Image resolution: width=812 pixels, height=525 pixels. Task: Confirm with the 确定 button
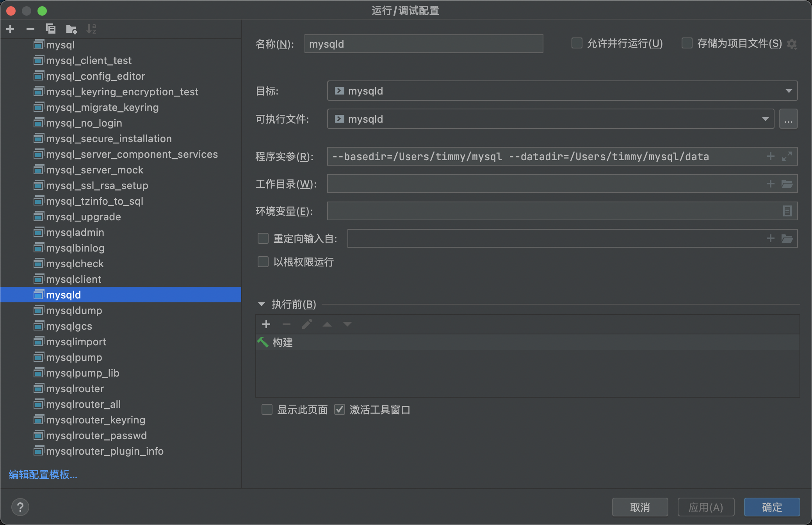point(772,507)
